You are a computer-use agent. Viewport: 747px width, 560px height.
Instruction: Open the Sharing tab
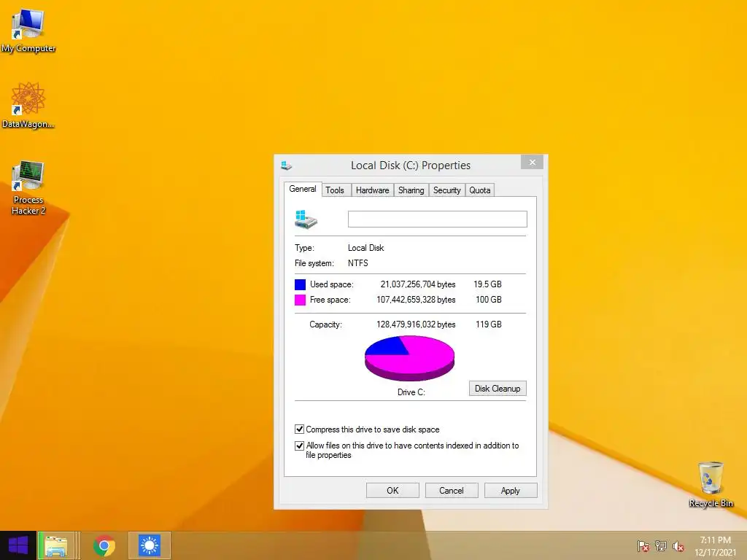[x=411, y=190]
